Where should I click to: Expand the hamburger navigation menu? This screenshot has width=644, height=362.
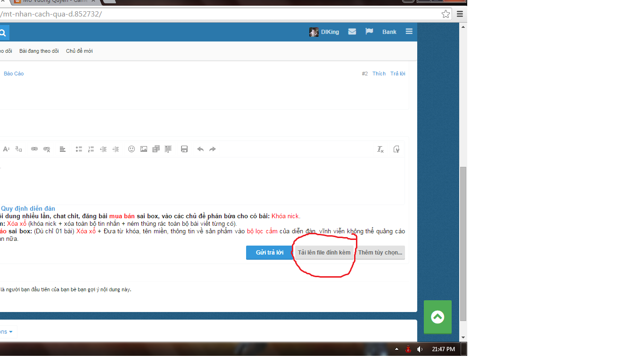click(x=409, y=32)
